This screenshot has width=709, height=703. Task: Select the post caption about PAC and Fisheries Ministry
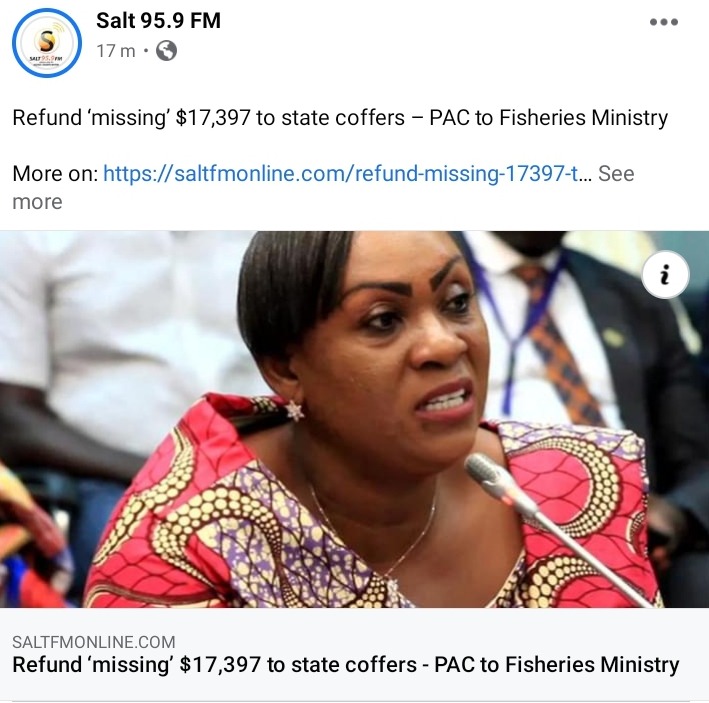tap(340, 118)
